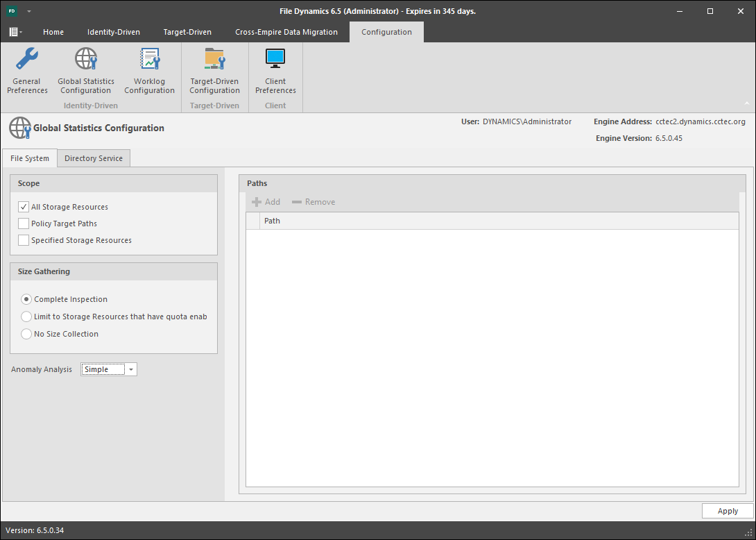Open Target-Driven Configuration folder icon

(x=214, y=60)
